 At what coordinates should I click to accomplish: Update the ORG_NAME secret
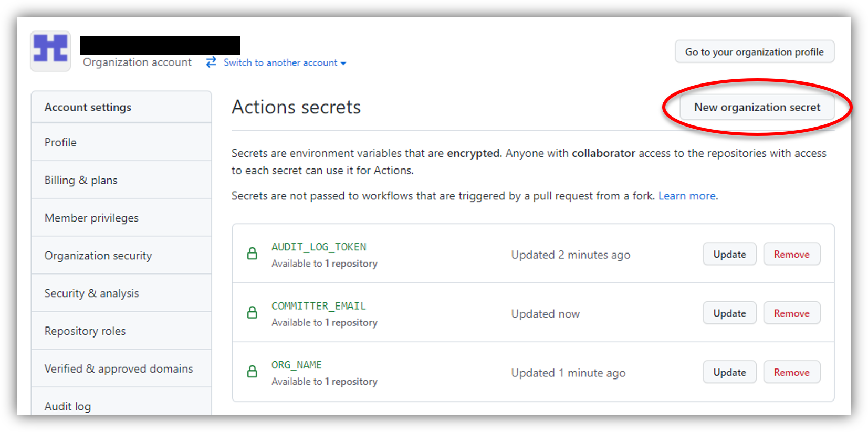click(x=729, y=372)
